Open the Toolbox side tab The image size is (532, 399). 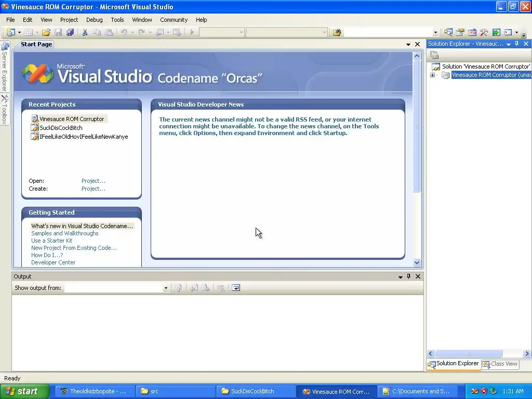pos(5,110)
